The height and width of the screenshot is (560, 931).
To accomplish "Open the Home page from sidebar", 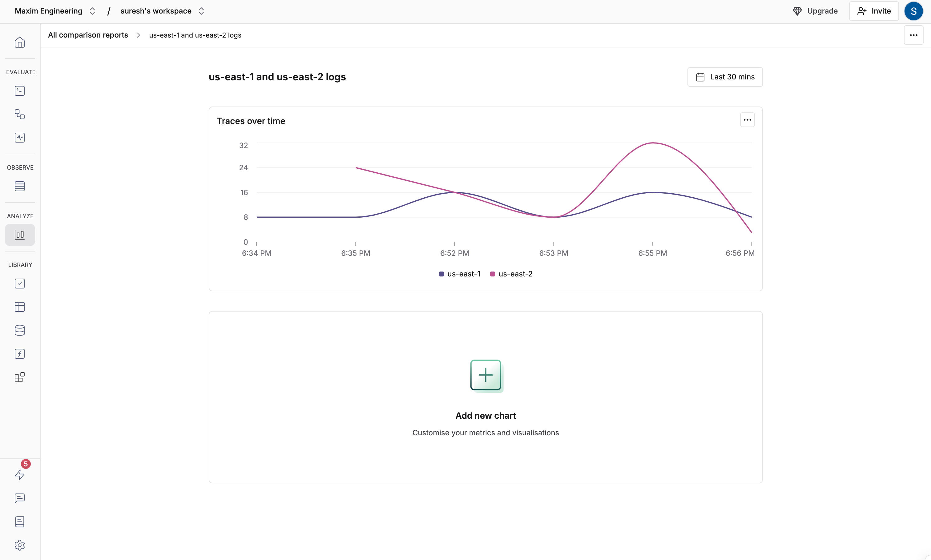I will pyautogui.click(x=19, y=42).
